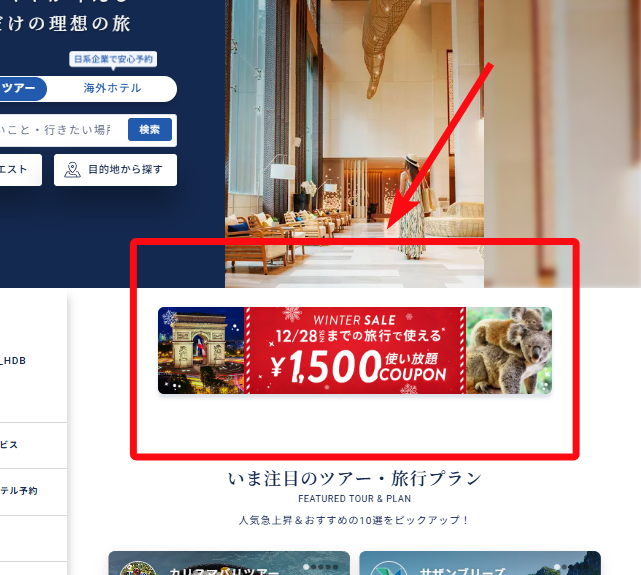This screenshot has width=641, height=575.
Task: Open the sidebar item ending in ビス
Action: click(x=34, y=445)
